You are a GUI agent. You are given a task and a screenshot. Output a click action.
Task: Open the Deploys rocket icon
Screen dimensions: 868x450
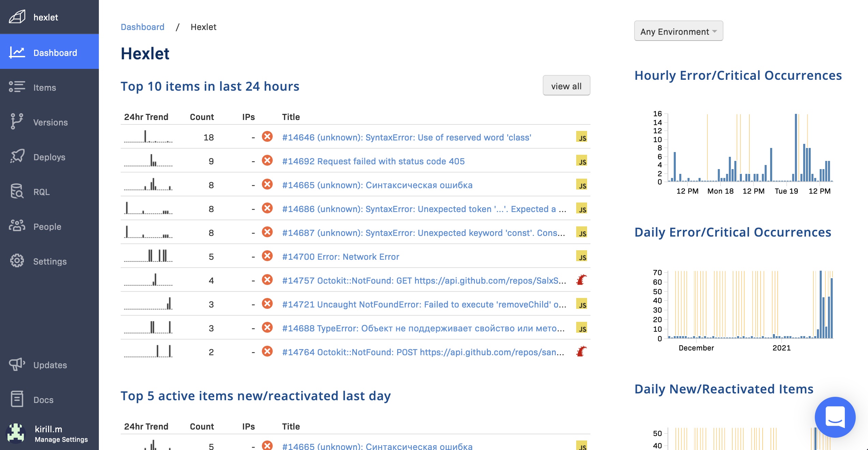tap(17, 156)
